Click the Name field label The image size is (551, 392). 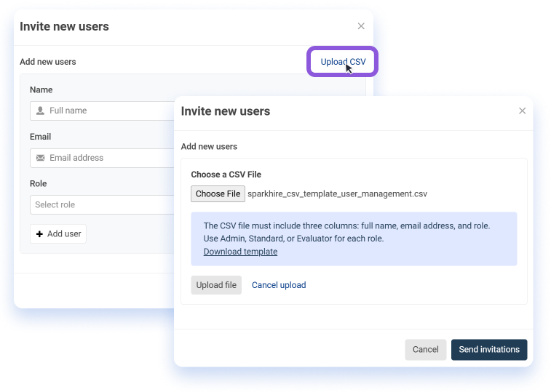click(x=41, y=90)
